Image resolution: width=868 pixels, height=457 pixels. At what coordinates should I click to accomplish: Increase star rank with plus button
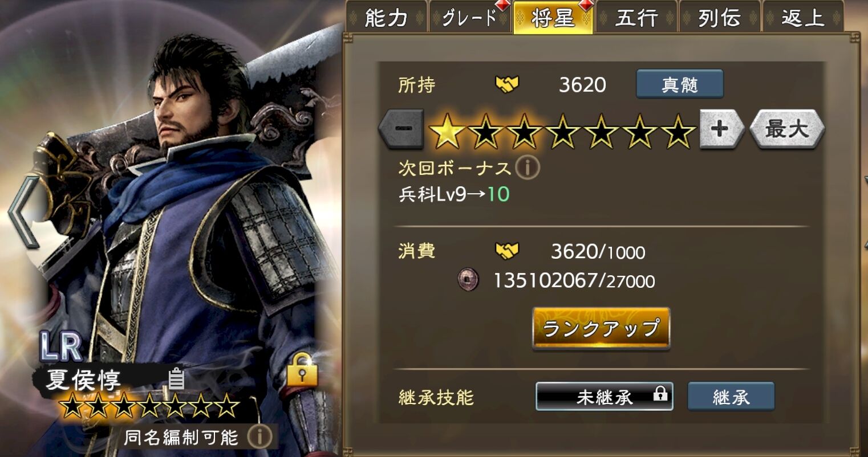721,129
